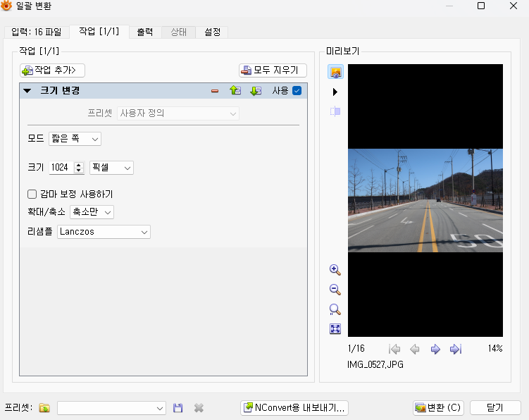Switch to the 작업 [1/1] tab
The image size is (529, 420).
(x=99, y=32)
